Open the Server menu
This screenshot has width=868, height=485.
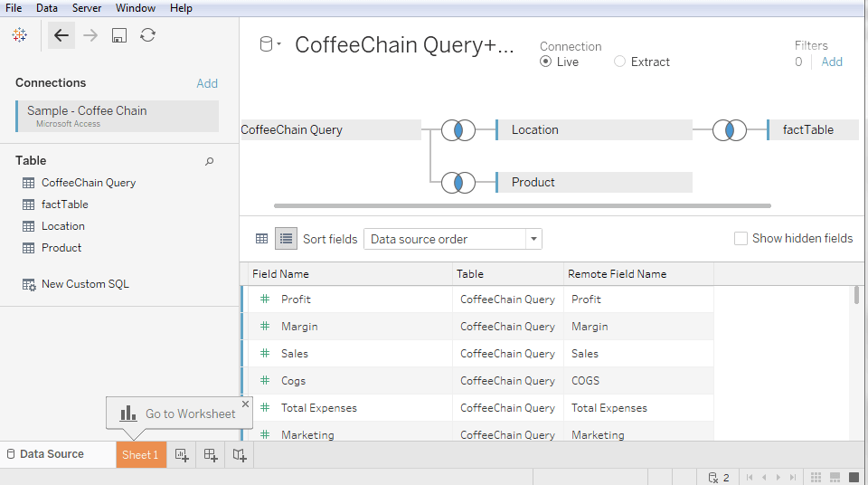(x=87, y=8)
